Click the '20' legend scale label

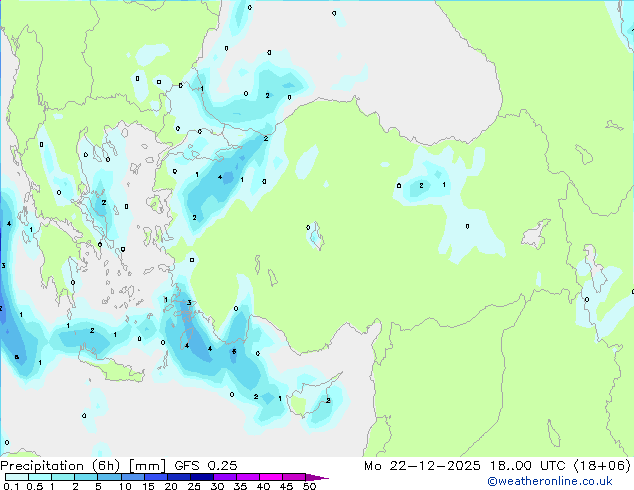click(171, 486)
